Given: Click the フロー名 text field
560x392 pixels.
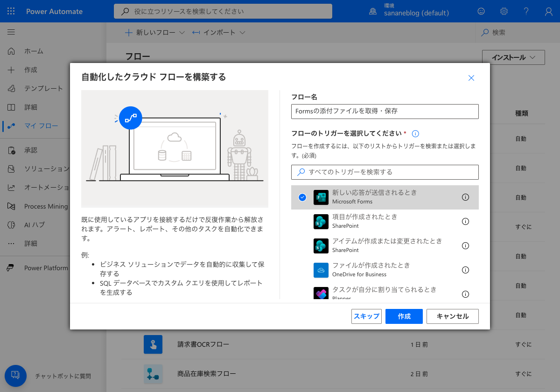Looking at the screenshot, I should (385, 112).
